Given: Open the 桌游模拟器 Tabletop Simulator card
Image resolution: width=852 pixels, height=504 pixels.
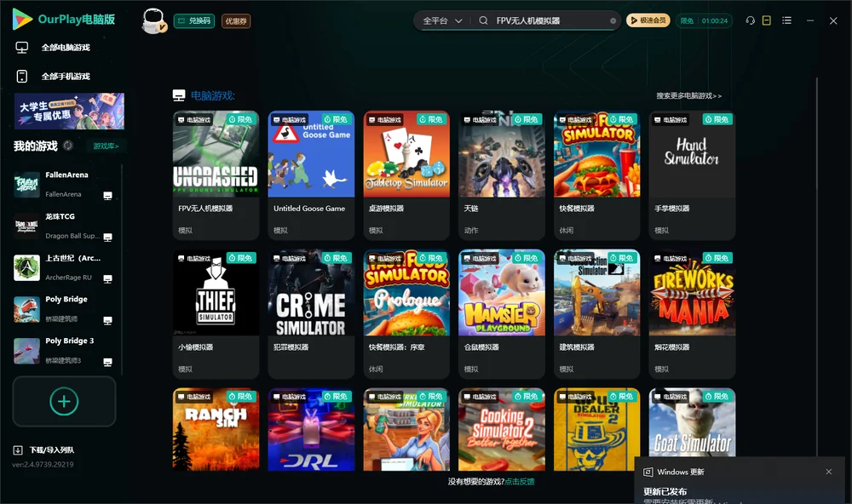Looking at the screenshot, I should 406,175.
